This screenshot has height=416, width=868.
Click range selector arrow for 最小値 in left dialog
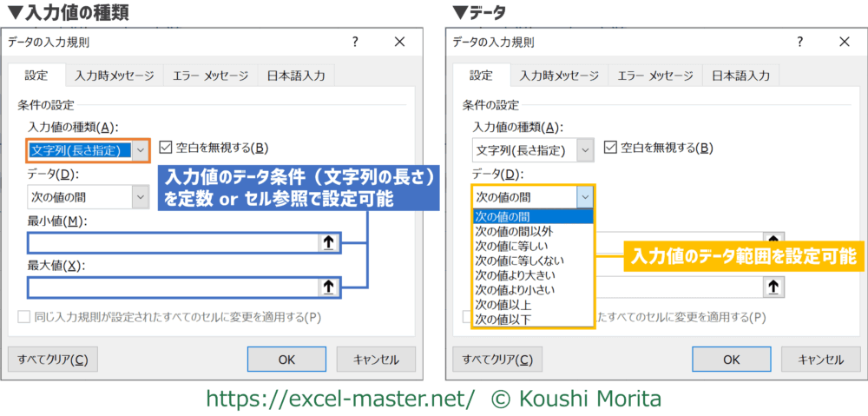coord(328,243)
